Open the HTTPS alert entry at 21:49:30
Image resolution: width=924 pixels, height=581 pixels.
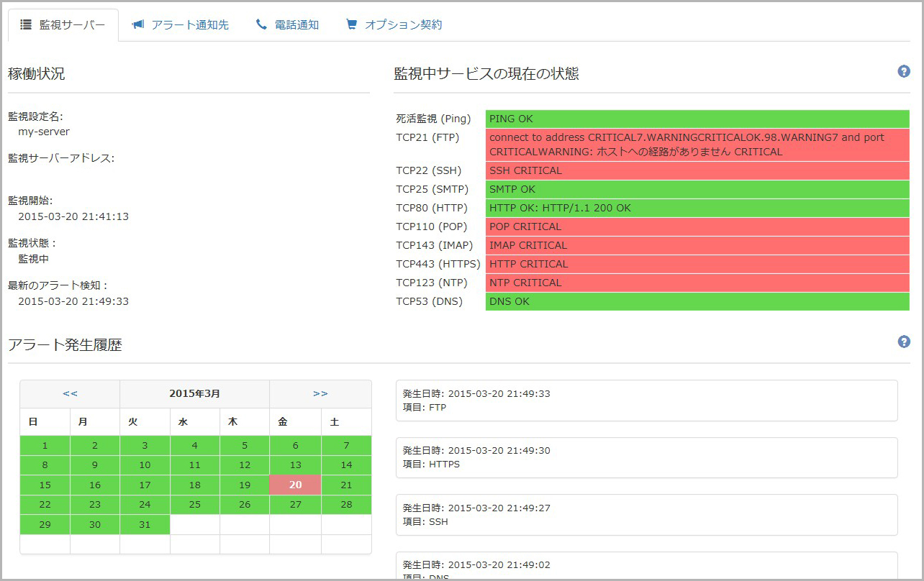click(646, 457)
